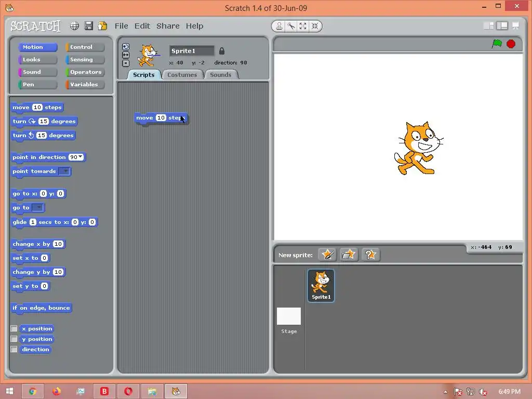Enable the x position monitor checkbox
The image size is (532, 399).
click(x=14, y=328)
